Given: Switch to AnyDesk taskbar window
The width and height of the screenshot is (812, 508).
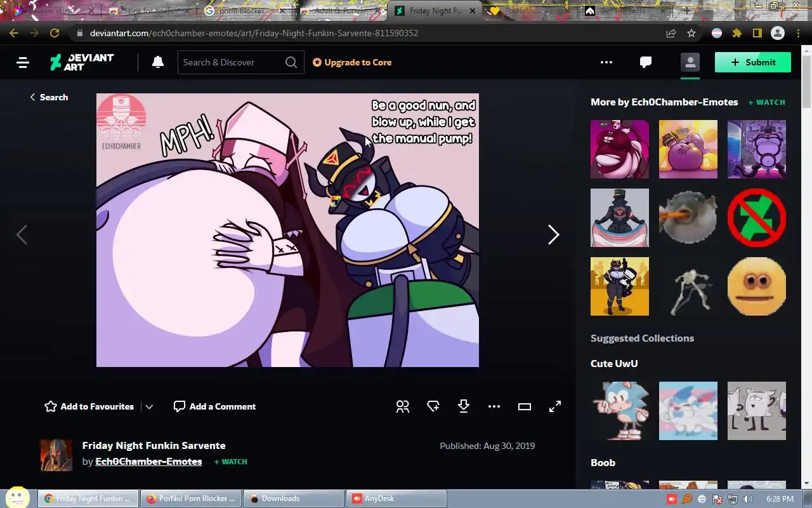Looking at the screenshot, I should coord(396,498).
